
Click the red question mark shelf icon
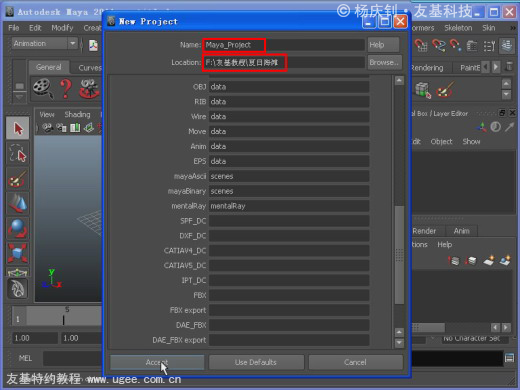pyautogui.click(x=66, y=89)
